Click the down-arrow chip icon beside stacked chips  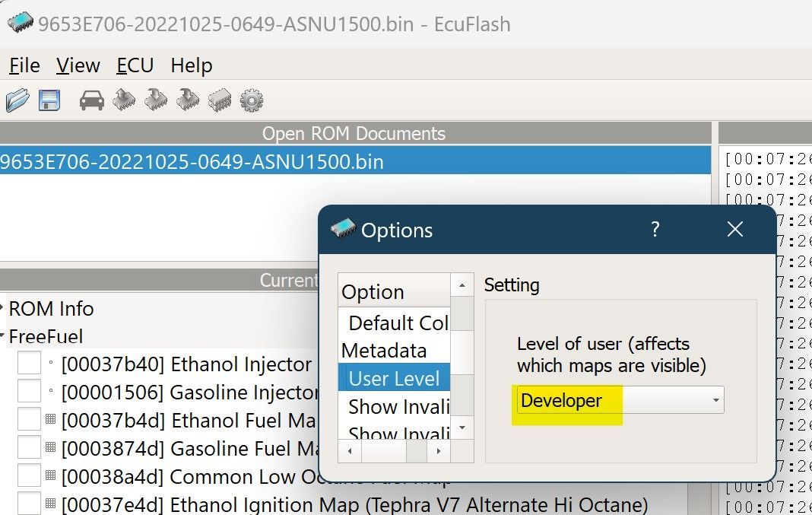(x=188, y=100)
